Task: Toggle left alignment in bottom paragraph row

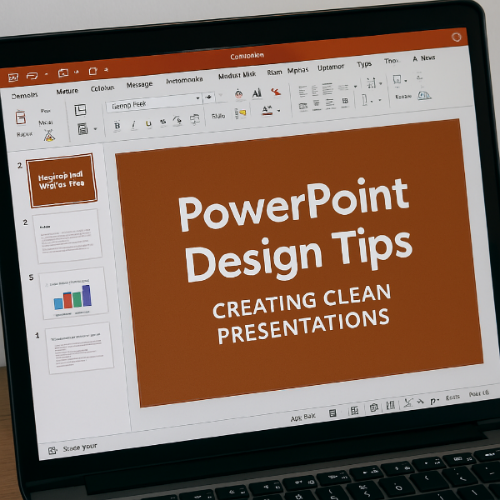Action: [303, 106]
